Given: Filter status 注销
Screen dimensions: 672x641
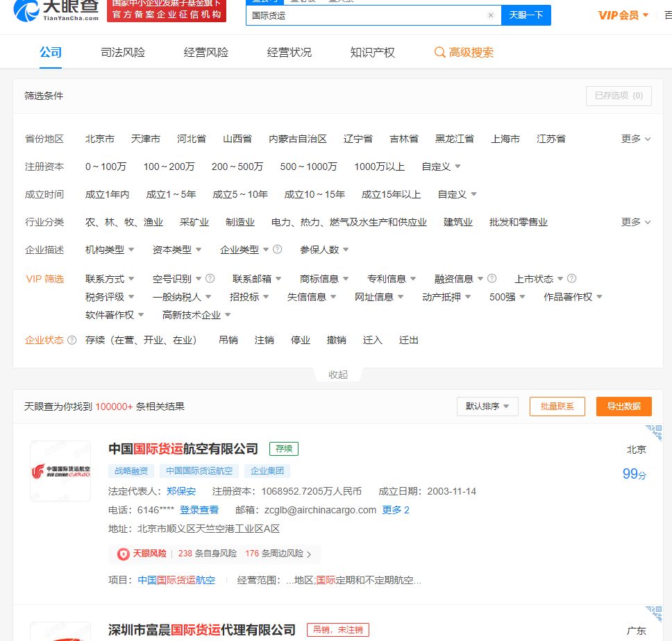Looking at the screenshot, I should coord(264,340).
